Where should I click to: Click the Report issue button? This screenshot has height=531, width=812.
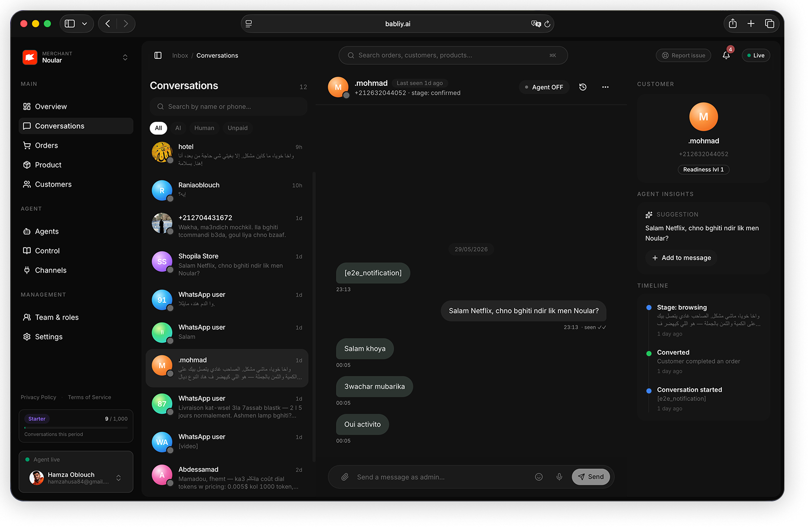[x=683, y=55]
